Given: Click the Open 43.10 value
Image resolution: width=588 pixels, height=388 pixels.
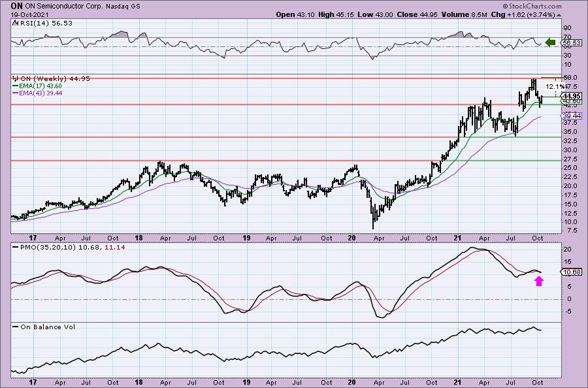Looking at the screenshot, I should [295, 14].
